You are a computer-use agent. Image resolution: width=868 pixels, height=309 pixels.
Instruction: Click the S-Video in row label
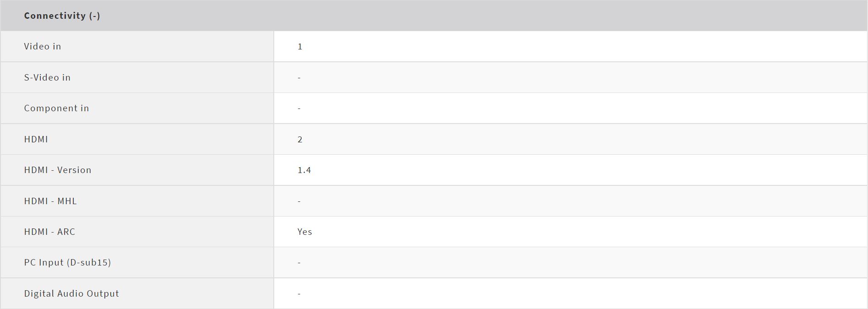[47, 77]
